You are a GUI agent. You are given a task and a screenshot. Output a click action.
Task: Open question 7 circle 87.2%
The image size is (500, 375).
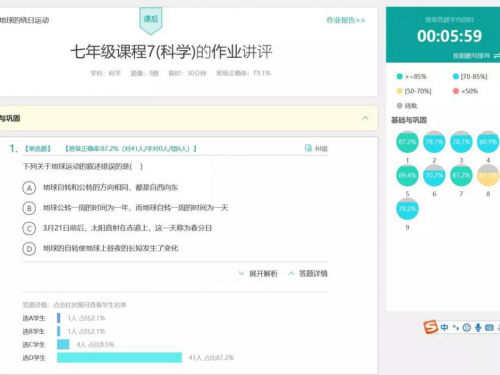coord(461,175)
